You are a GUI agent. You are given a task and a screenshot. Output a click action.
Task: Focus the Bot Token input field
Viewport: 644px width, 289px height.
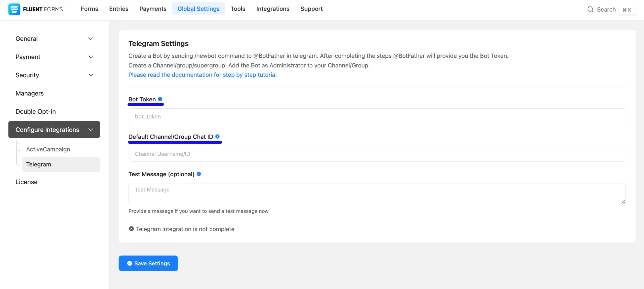tap(377, 116)
